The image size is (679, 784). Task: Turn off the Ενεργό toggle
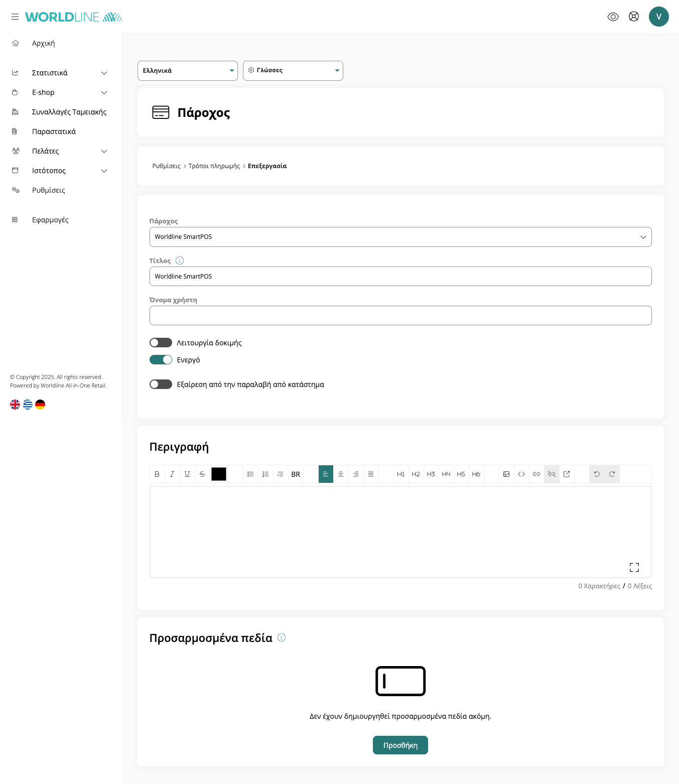(161, 360)
